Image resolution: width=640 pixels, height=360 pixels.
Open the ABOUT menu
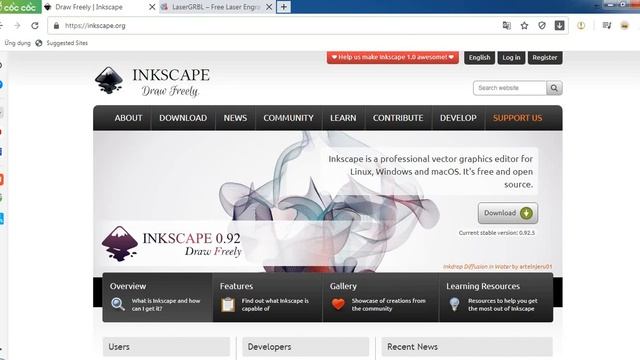(x=129, y=118)
